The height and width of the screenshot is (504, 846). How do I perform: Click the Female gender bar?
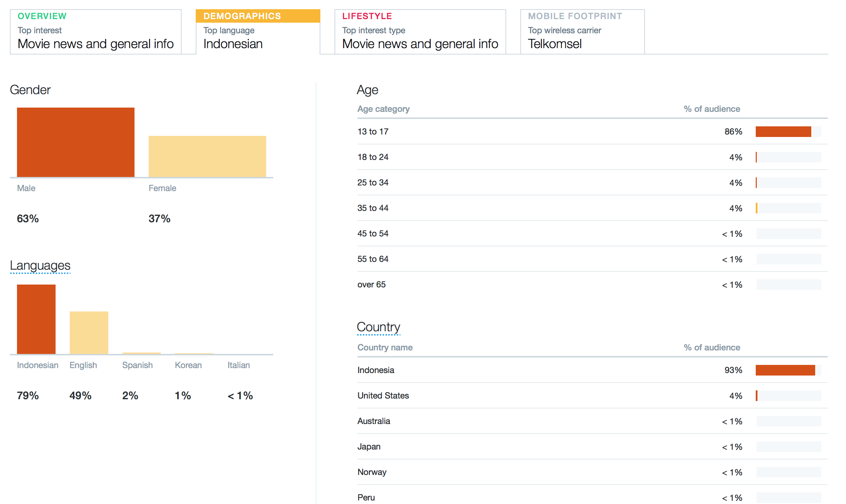[207, 156]
